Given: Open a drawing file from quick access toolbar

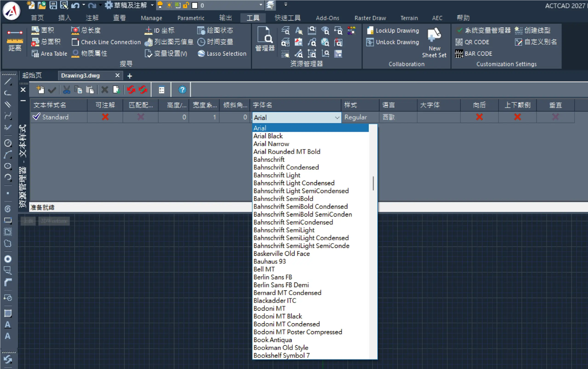Looking at the screenshot, I should coord(42,5).
